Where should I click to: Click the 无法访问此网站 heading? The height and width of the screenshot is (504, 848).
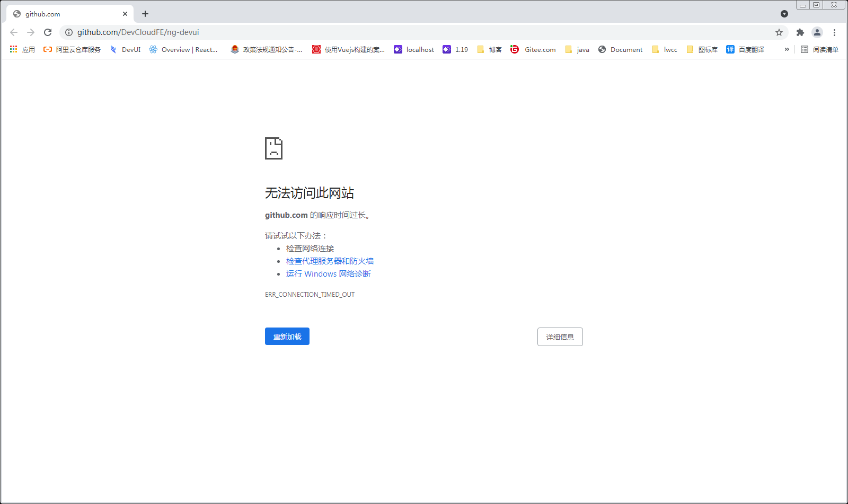click(310, 193)
